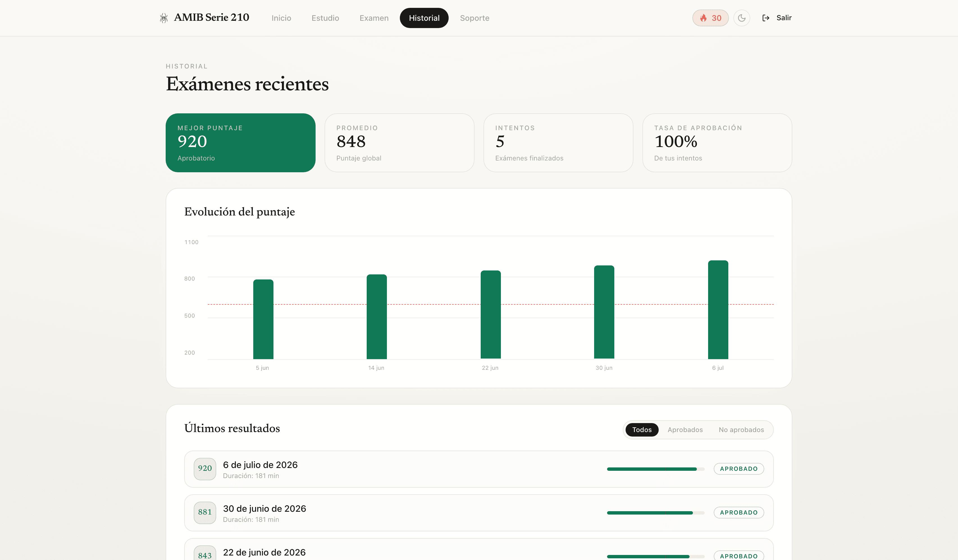Click the Salir logout link

pos(784,18)
